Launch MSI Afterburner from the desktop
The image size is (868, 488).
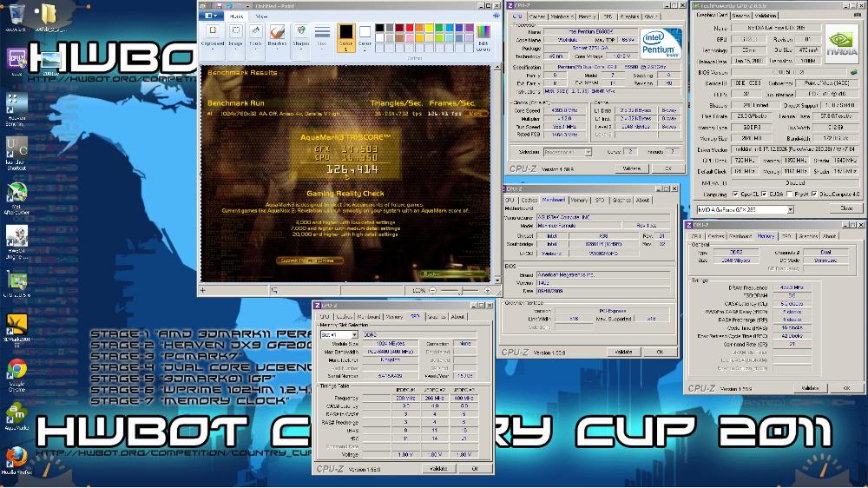coord(16,196)
